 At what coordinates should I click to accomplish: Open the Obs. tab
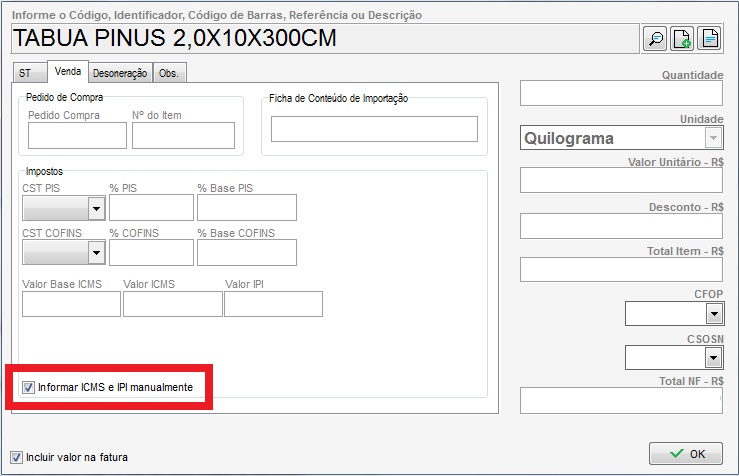170,73
